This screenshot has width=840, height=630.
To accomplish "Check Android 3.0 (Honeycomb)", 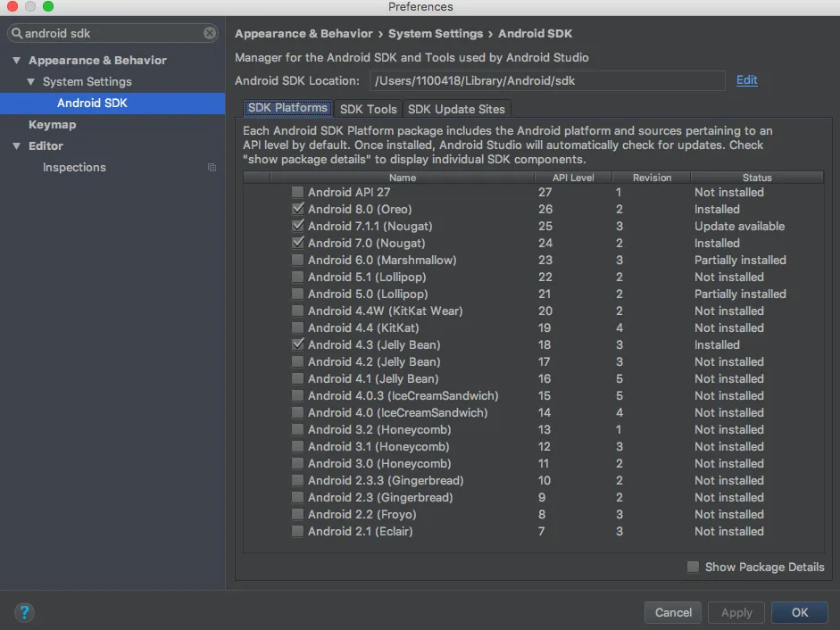I will click(x=297, y=463).
